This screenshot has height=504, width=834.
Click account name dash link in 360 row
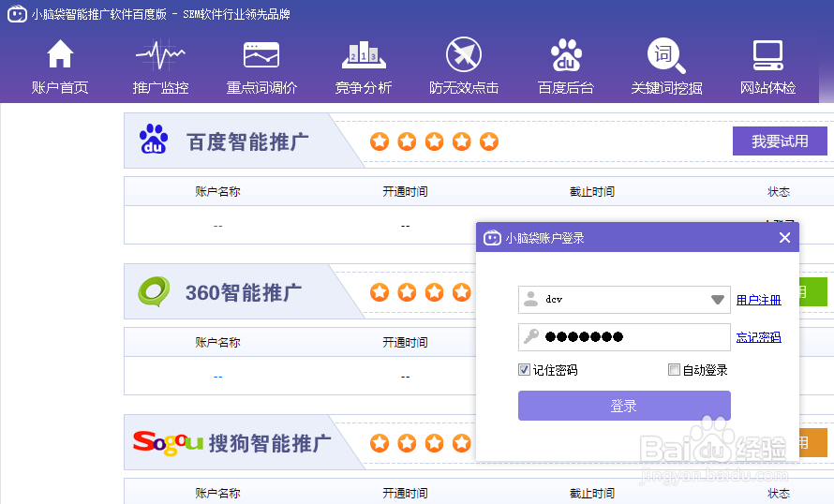[217, 377]
